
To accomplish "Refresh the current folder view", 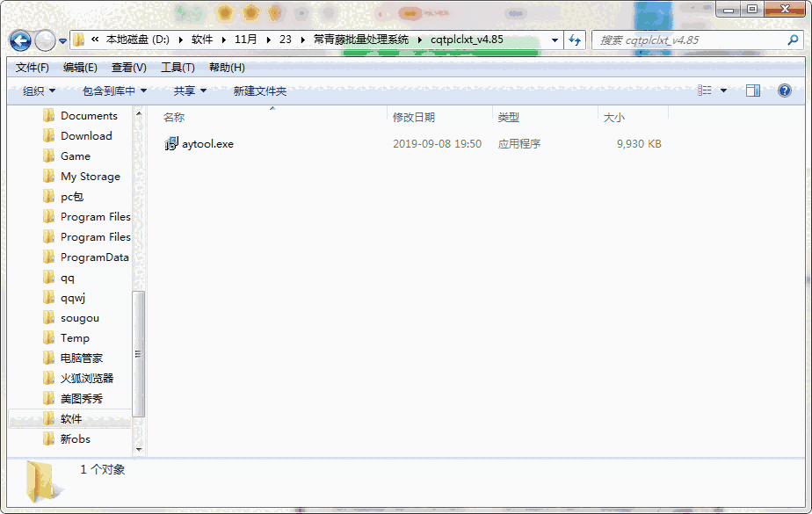I will (575, 40).
